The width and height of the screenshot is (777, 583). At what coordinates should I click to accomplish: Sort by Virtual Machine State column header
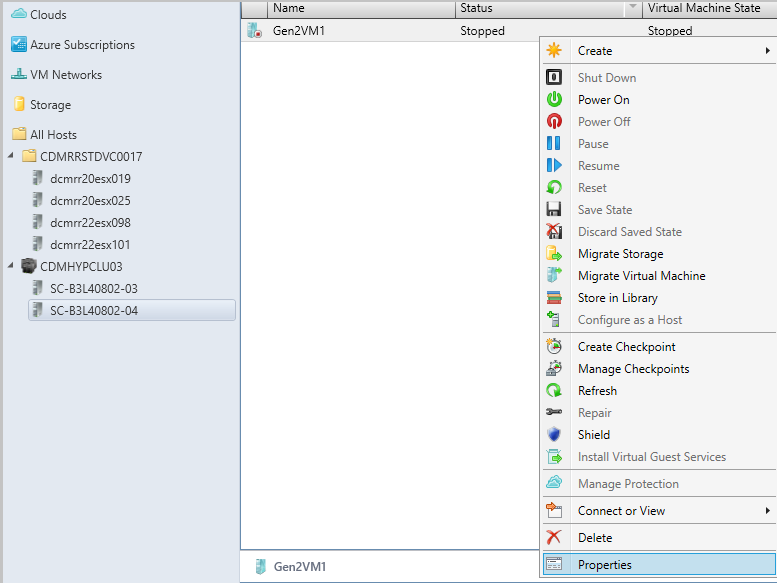point(710,8)
